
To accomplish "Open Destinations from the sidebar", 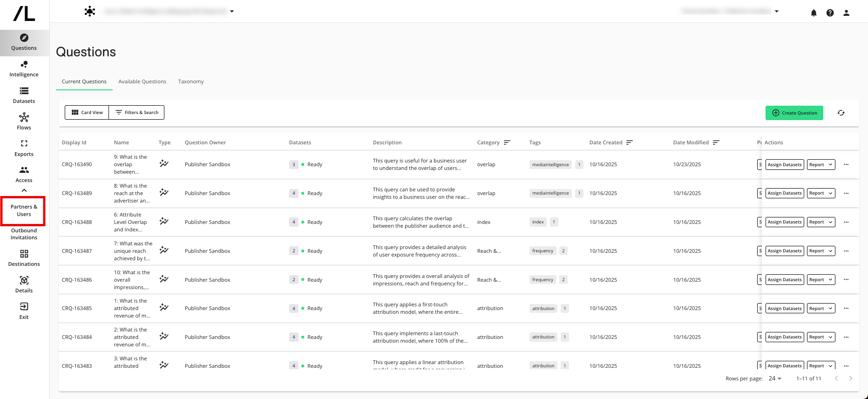I will (x=24, y=258).
